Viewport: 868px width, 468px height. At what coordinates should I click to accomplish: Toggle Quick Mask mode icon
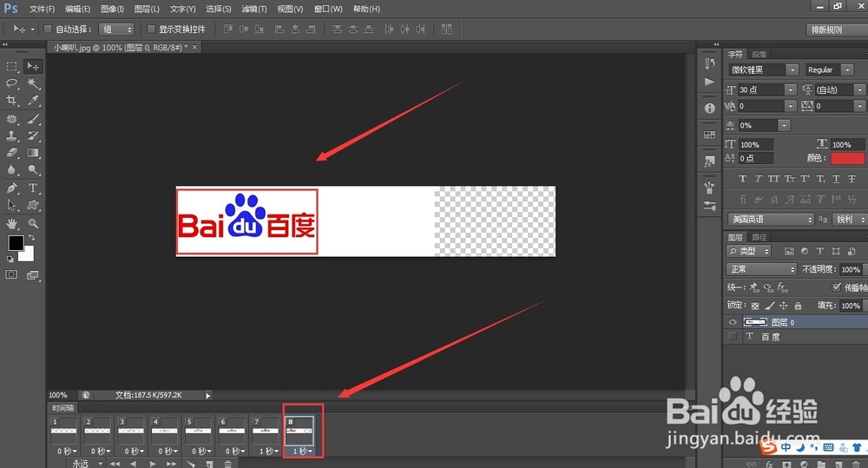tap(11, 274)
